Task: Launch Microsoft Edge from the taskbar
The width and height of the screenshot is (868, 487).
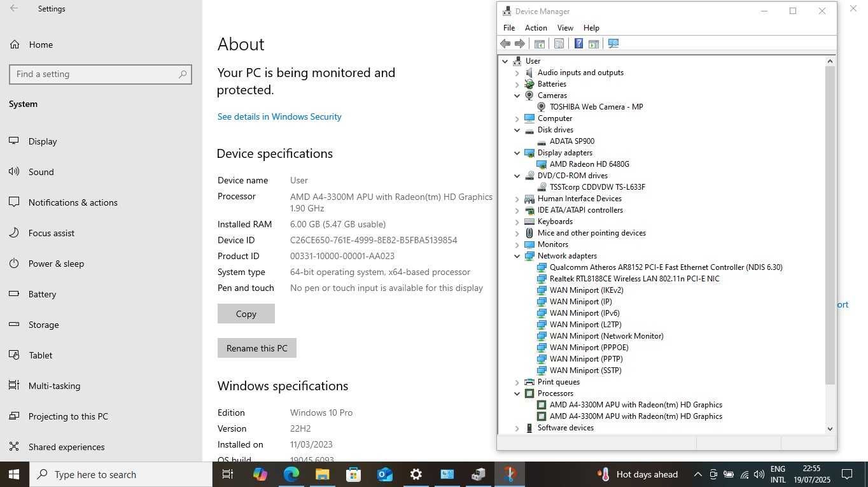Action: [291, 474]
